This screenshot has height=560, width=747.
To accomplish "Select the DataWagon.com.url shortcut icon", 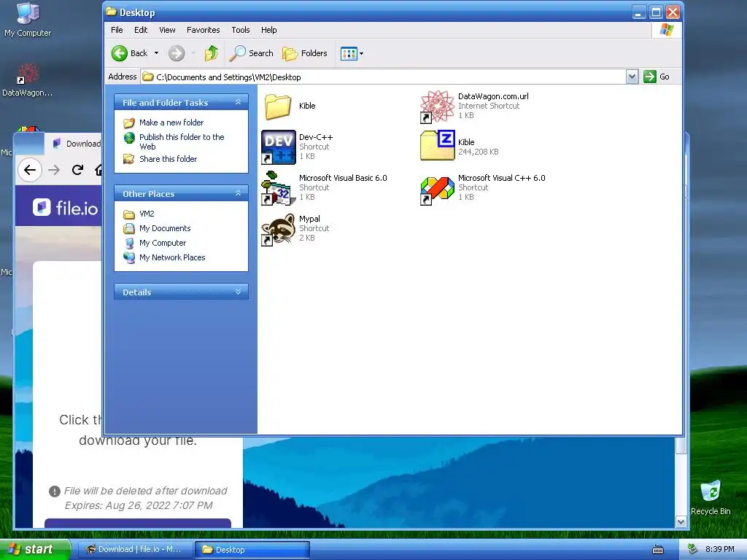I will 438,106.
